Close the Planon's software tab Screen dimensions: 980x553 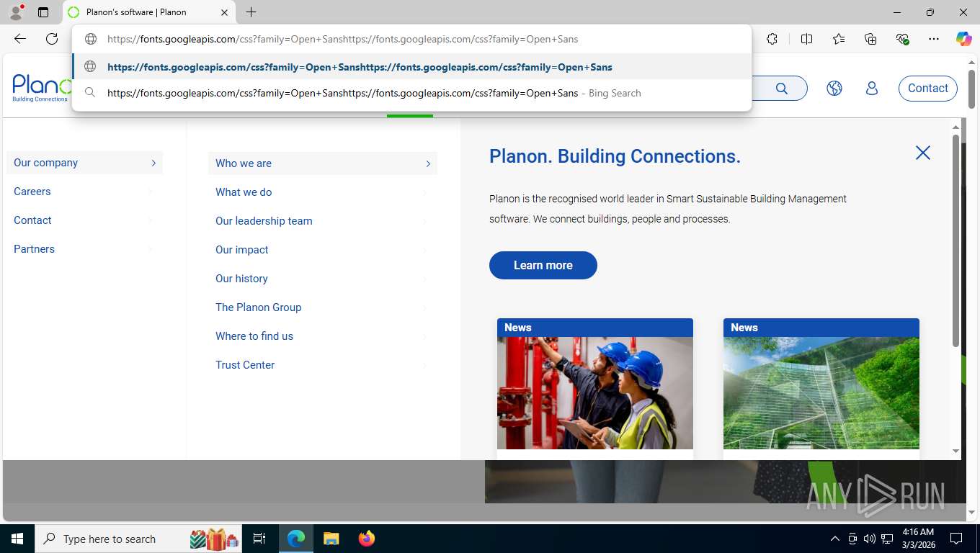pos(224,12)
